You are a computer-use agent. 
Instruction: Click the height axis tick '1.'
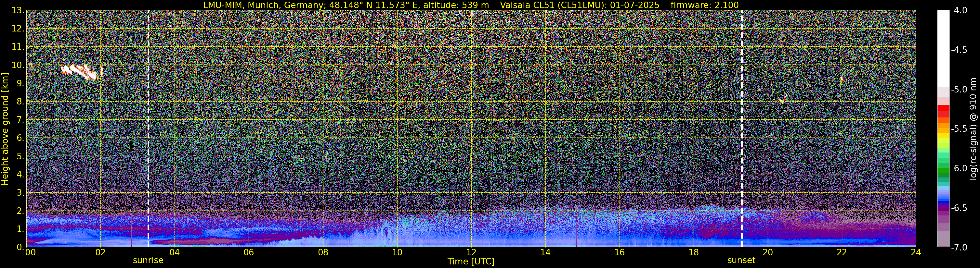tap(20, 229)
